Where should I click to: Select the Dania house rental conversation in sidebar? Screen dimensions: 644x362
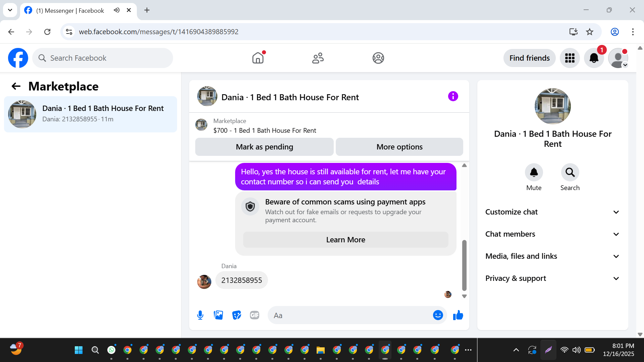(91, 114)
